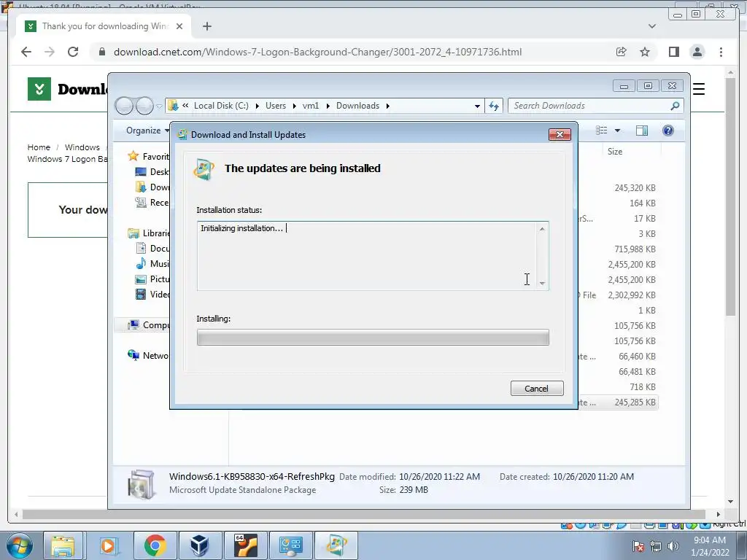
Task: Select Recent Places in navigation pane
Action: [x=152, y=203]
